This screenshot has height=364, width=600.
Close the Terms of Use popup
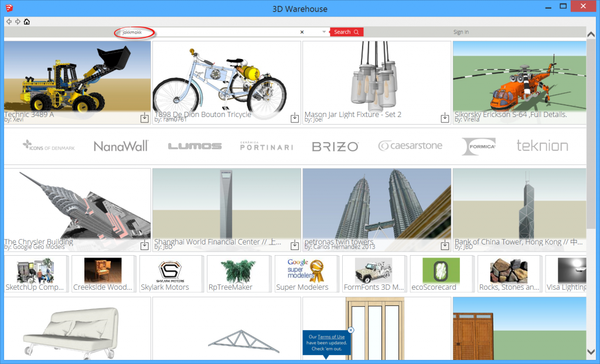click(x=350, y=330)
